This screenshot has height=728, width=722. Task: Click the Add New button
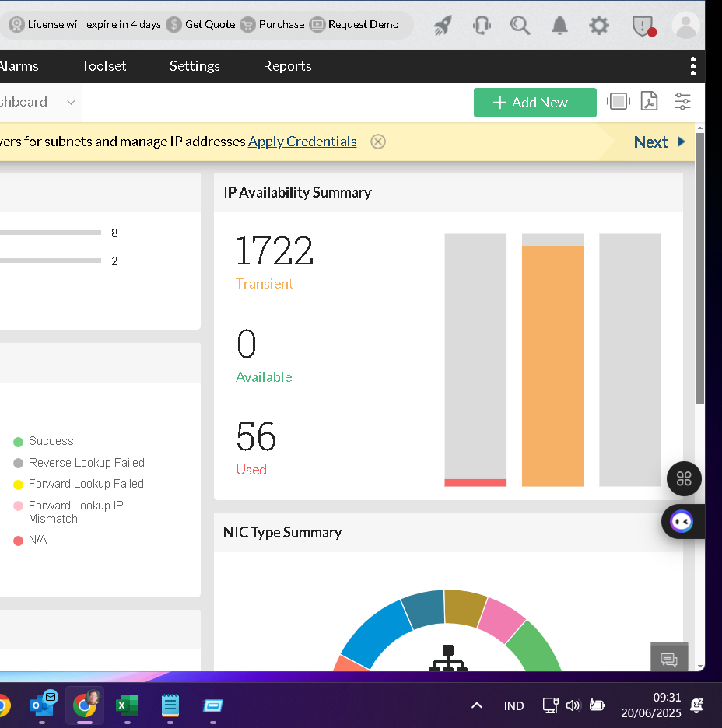[534, 103]
